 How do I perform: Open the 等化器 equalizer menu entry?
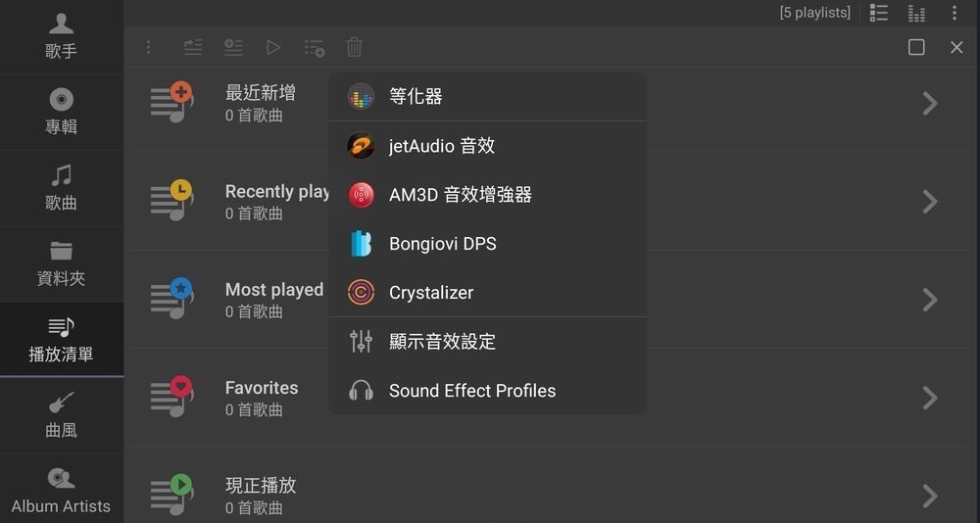point(416,96)
